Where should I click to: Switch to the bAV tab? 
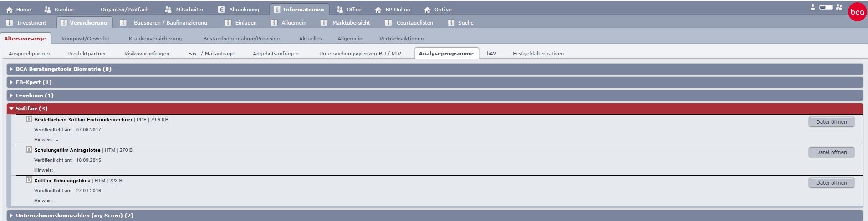pos(491,54)
